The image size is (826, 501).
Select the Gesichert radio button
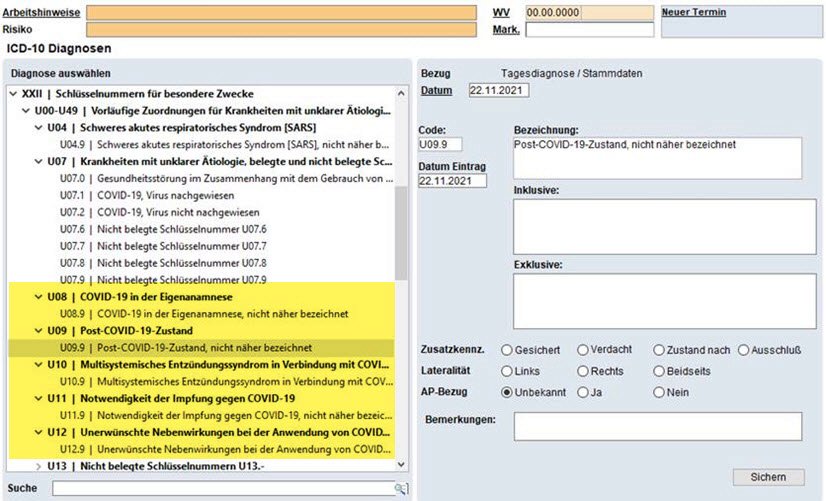tap(507, 350)
